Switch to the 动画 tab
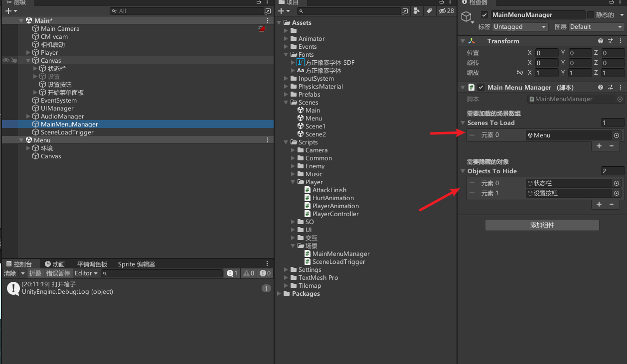627x364 pixels. point(55,263)
